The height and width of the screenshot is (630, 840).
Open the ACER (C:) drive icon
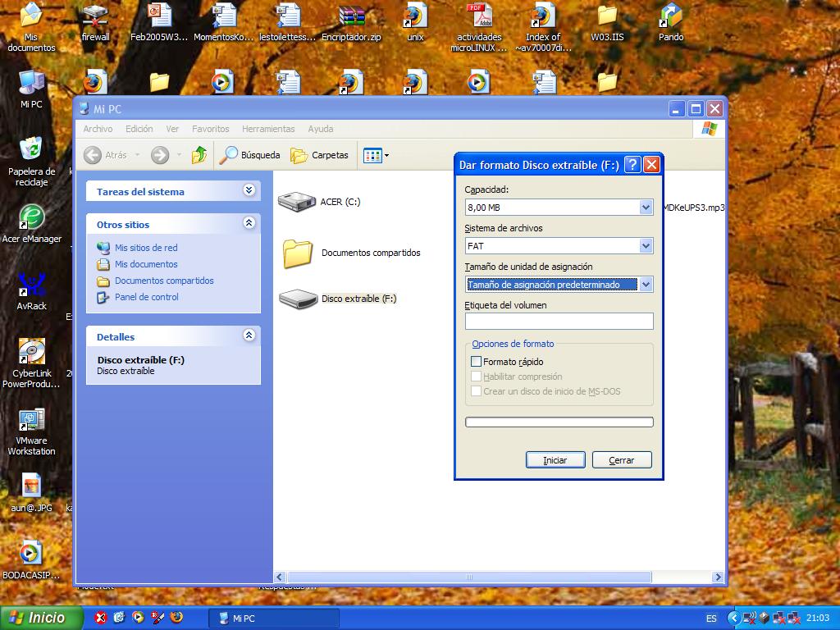(x=297, y=202)
